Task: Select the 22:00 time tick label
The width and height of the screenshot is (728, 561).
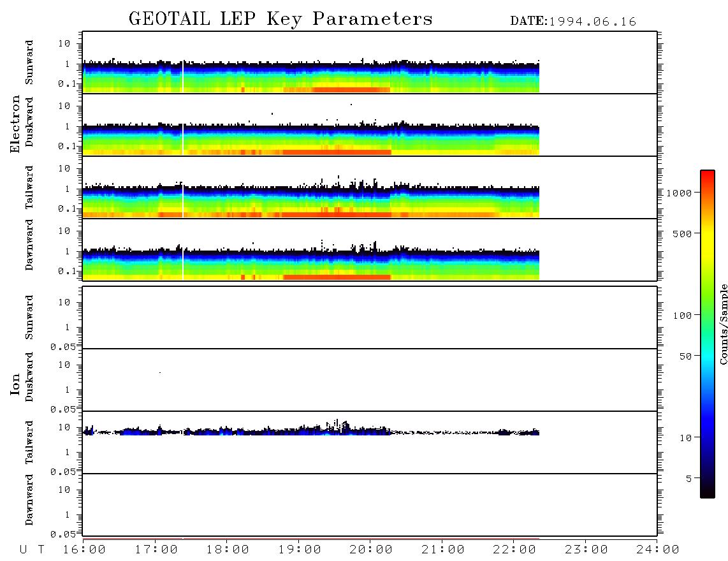Action: click(x=514, y=550)
